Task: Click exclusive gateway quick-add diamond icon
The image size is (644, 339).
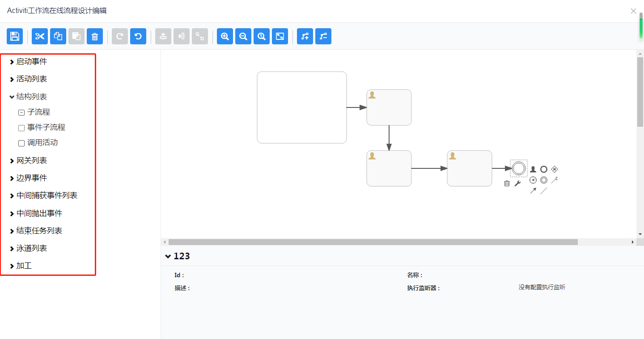Action: pyautogui.click(x=555, y=169)
